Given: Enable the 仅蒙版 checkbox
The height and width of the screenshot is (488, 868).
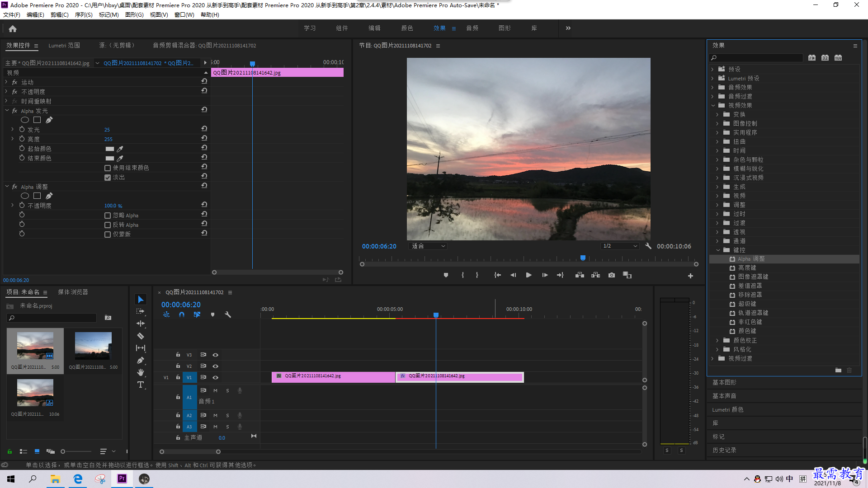Looking at the screenshot, I should click(x=108, y=235).
